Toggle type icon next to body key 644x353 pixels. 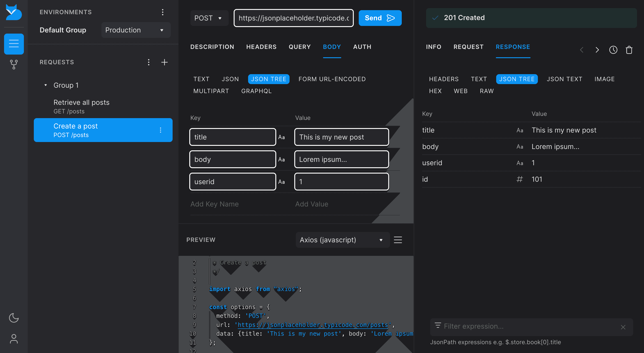pos(281,159)
